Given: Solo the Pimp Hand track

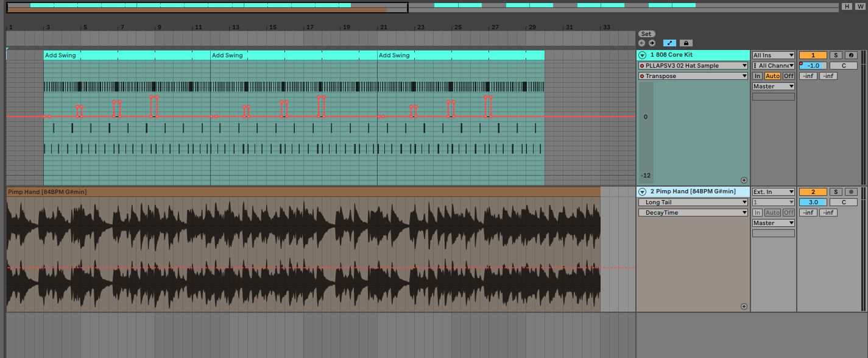Looking at the screenshot, I should (x=836, y=192).
